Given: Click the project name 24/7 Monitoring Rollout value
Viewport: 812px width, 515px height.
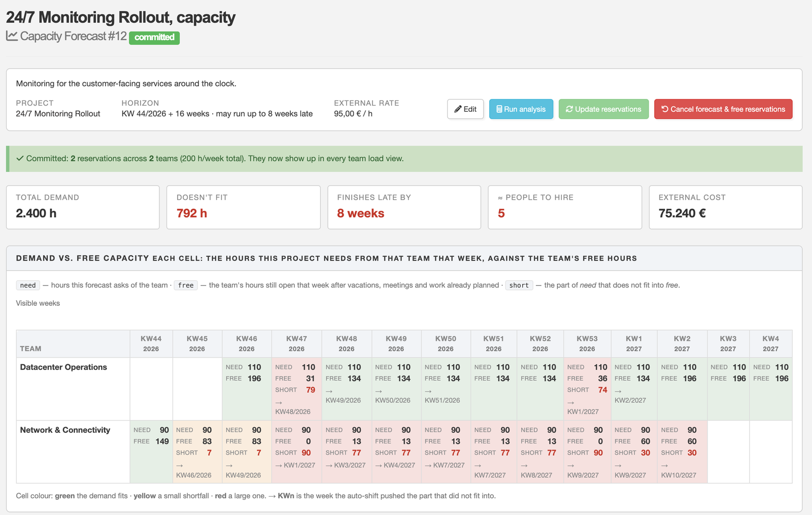Looking at the screenshot, I should pyautogui.click(x=58, y=114).
